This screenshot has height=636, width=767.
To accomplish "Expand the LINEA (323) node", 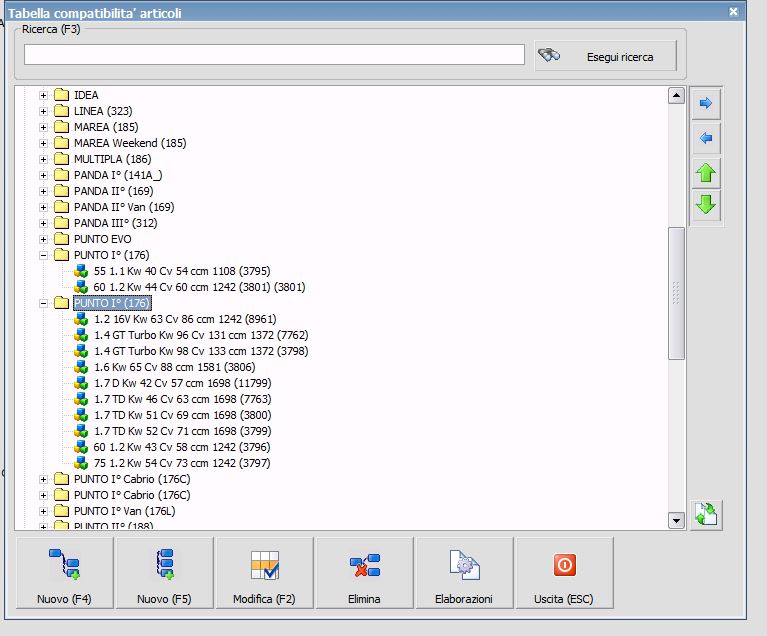I will click(x=44, y=111).
